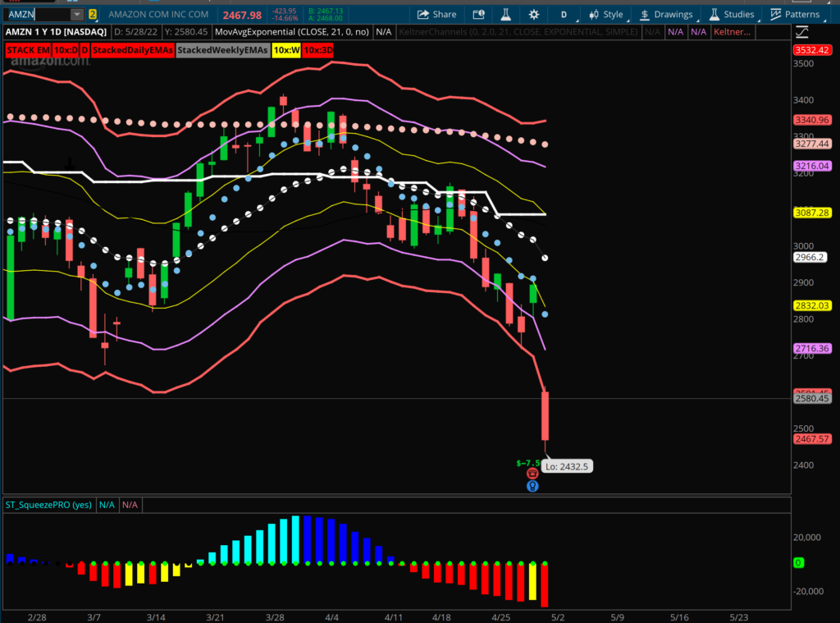
Task: Open the D timeframe selector
Action: 564,15
